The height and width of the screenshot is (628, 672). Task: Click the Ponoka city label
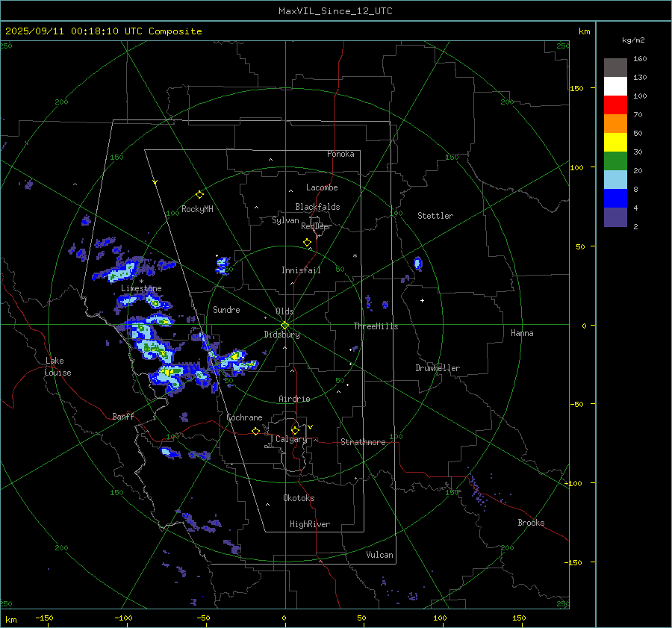[340, 154]
